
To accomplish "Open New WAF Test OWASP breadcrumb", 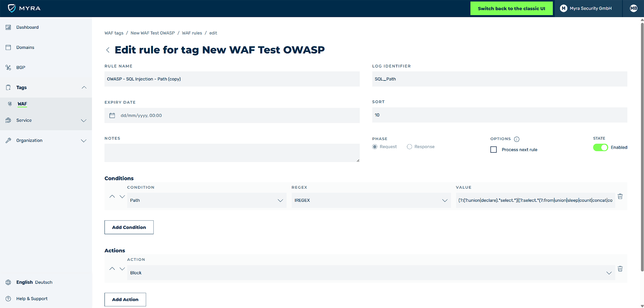I will (153, 33).
